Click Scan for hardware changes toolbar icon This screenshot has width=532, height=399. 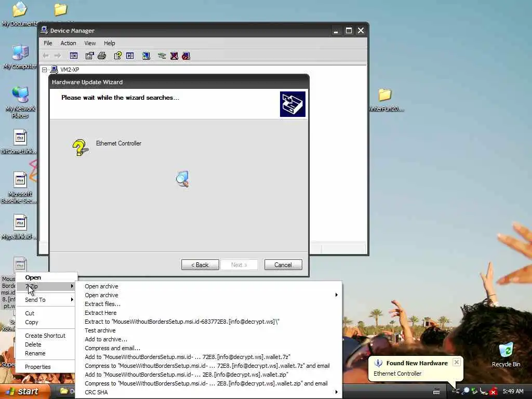(x=146, y=56)
